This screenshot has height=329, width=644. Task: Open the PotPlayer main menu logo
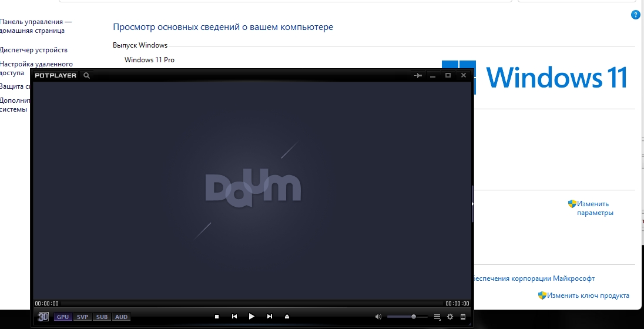(55, 76)
